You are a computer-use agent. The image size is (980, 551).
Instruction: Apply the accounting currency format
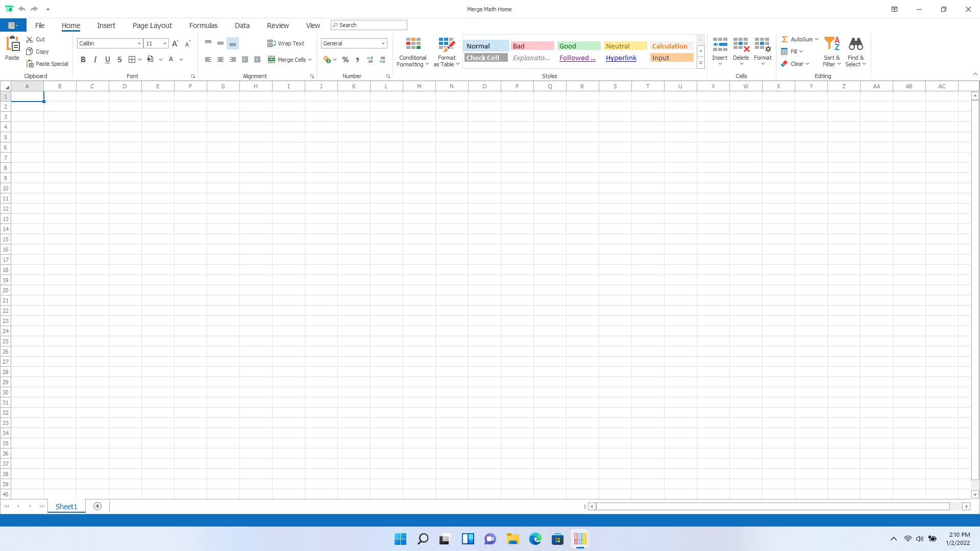(327, 60)
